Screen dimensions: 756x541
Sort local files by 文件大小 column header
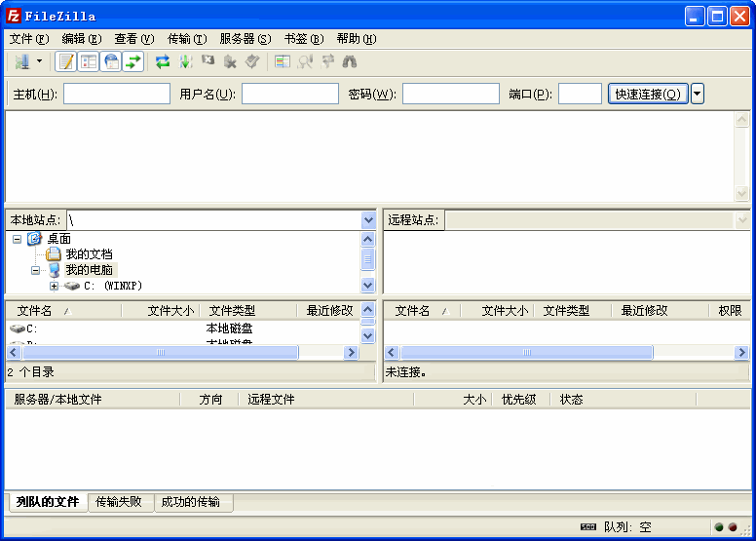169,311
